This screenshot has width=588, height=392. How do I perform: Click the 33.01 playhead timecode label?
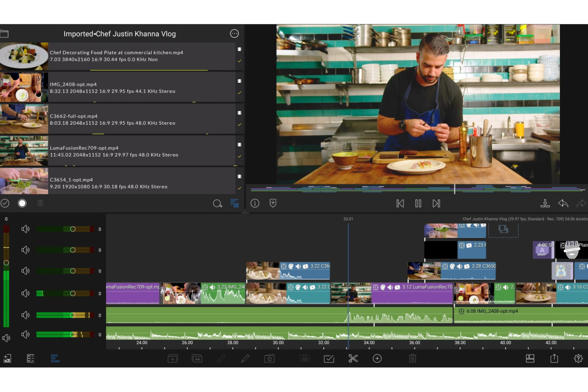pyautogui.click(x=348, y=219)
